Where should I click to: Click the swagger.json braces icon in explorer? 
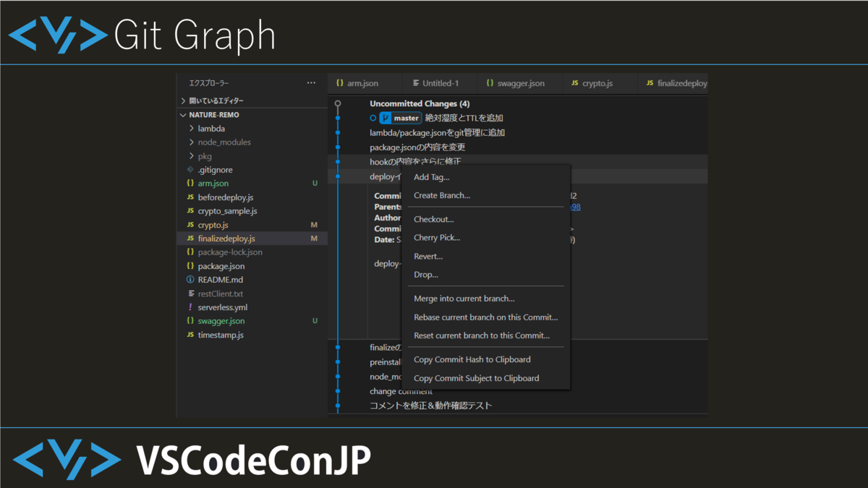point(190,321)
